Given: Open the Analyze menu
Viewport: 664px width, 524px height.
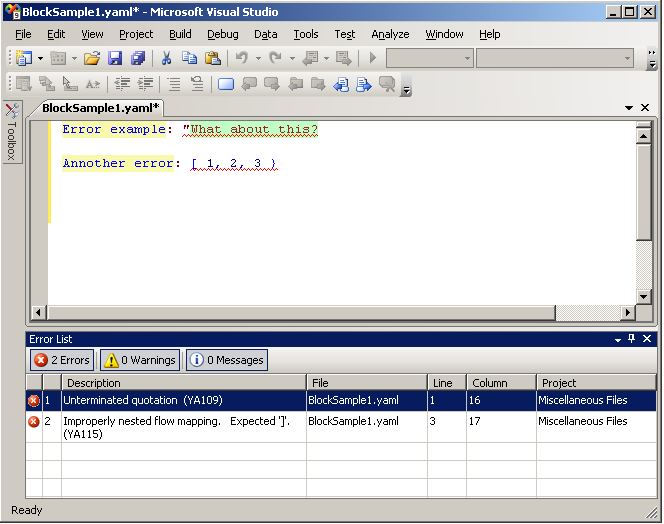Looking at the screenshot, I should tap(390, 34).
